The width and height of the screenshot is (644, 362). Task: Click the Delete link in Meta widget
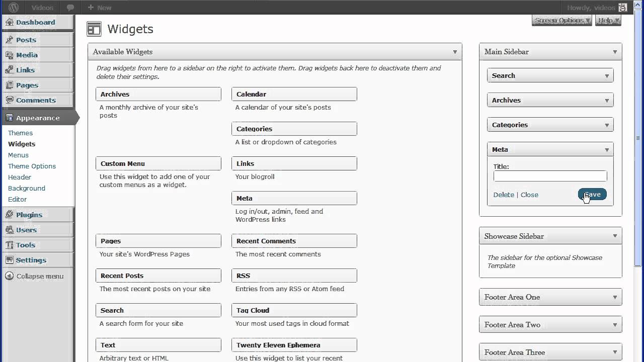click(x=504, y=195)
